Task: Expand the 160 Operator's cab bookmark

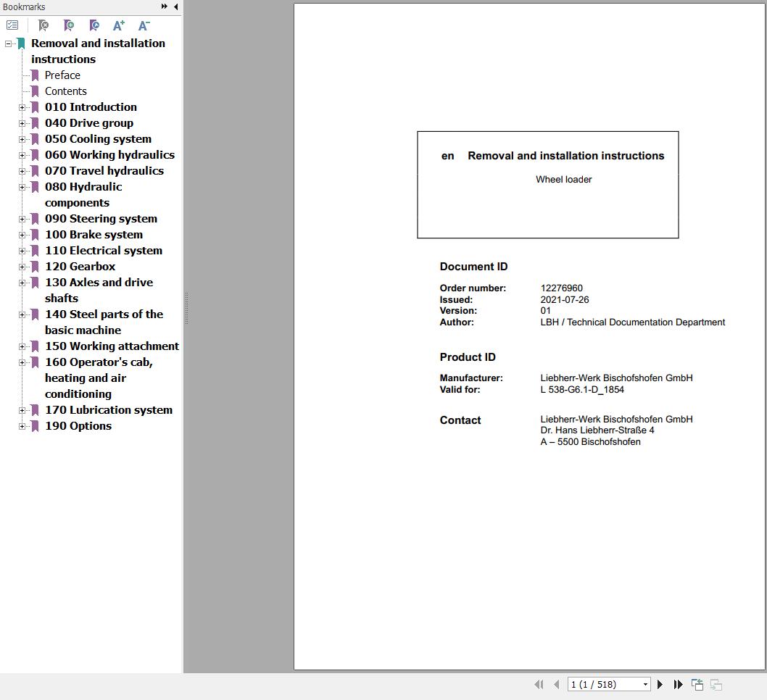Action: [x=22, y=363]
